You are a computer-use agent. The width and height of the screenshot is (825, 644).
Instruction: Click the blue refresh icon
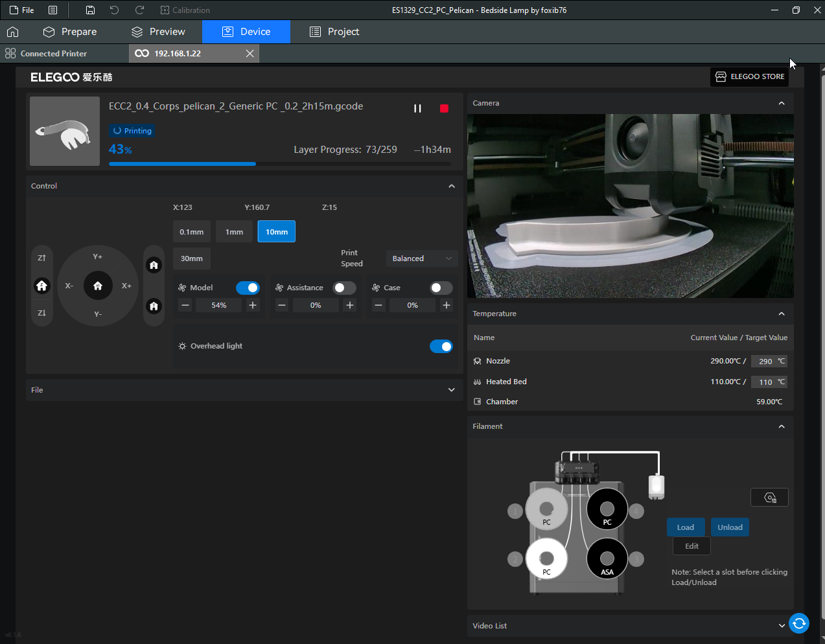click(799, 623)
